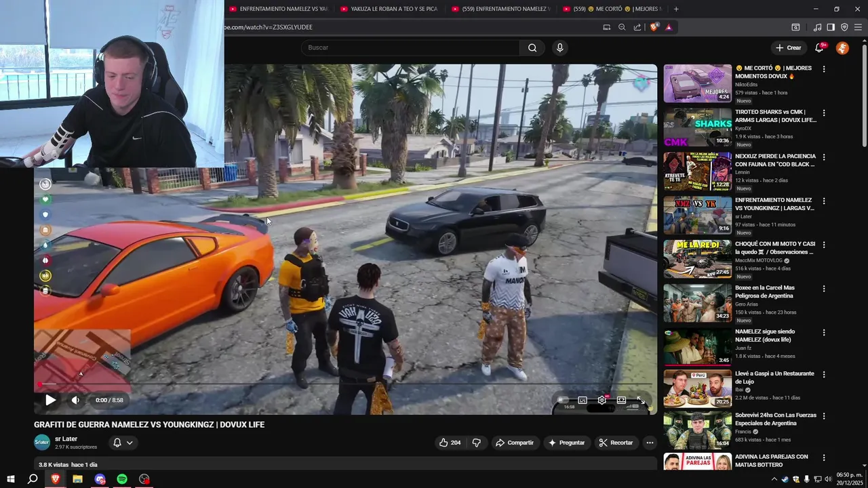Screen dimensions: 868x488
Task: Click the zoom magnifier icon in address bar
Action: coord(622,27)
